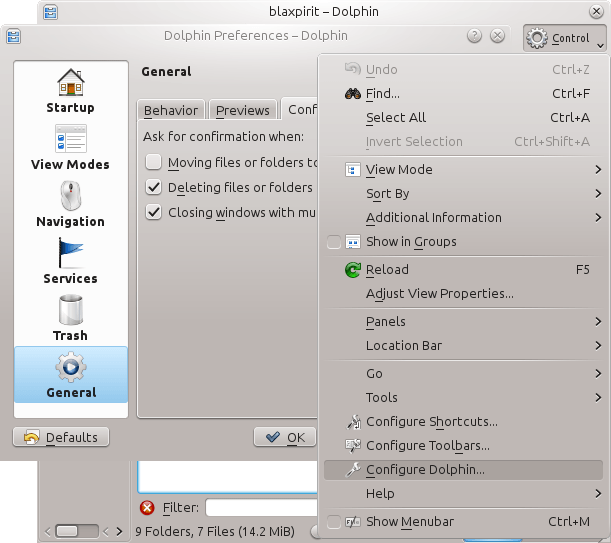Open the Trash settings page
The height and width of the screenshot is (543, 611).
click(x=71, y=318)
